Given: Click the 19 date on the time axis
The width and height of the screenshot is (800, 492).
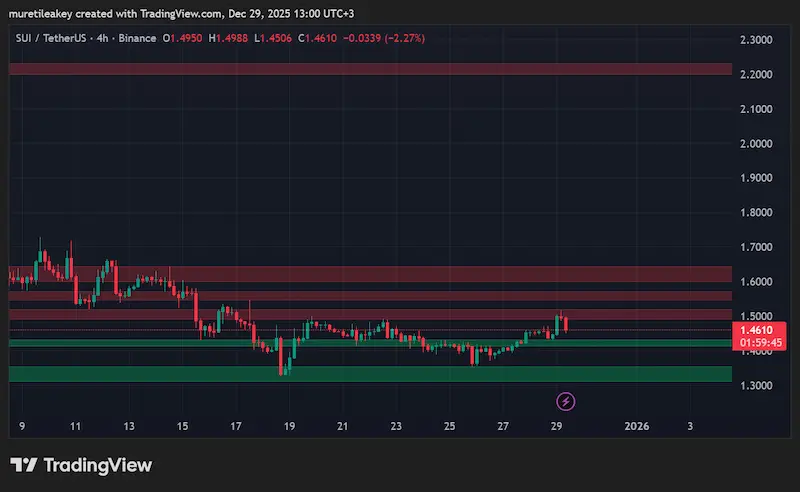Looking at the screenshot, I should (x=289, y=426).
